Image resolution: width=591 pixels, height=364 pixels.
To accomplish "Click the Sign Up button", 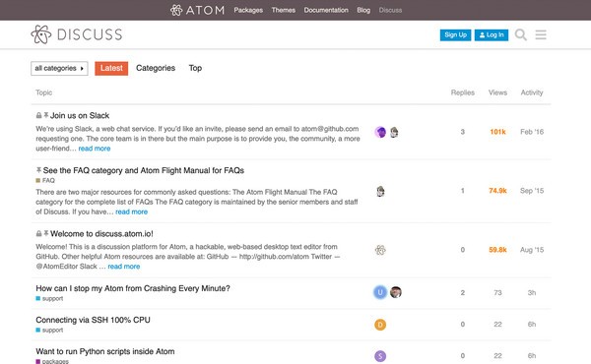I will tap(455, 35).
